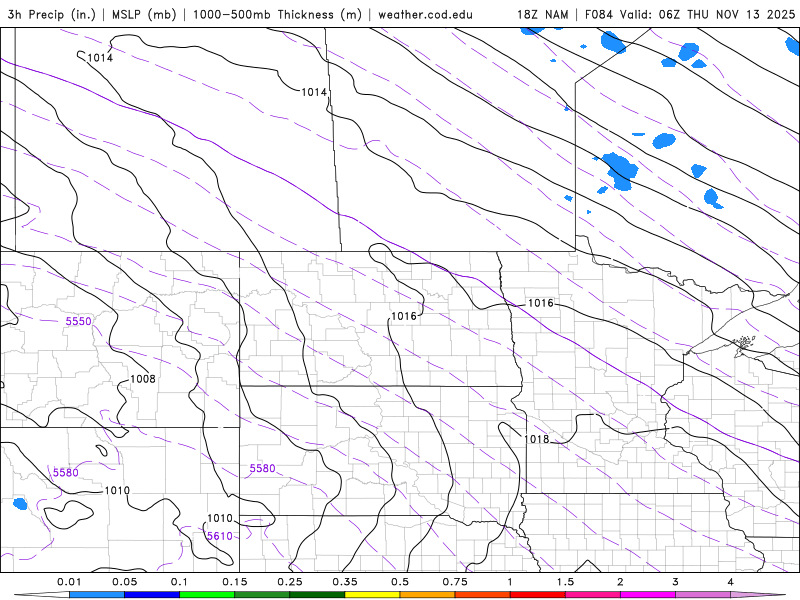The height and width of the screenshot is (600, 800).
Task: Pick the dark blue 0.05–0.1 legend swatch
Action: click(x=152, y=595)
